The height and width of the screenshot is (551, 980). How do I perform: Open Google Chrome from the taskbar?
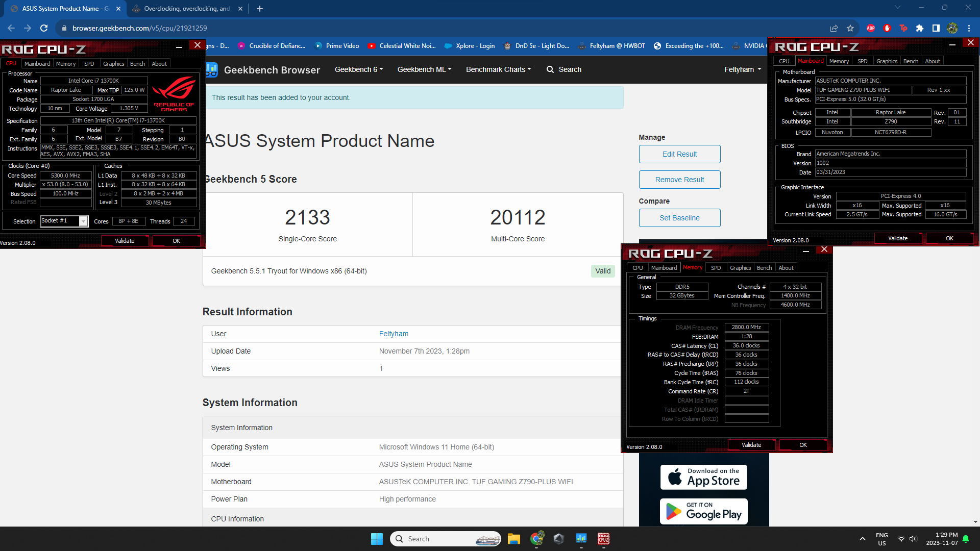point(536,539)
